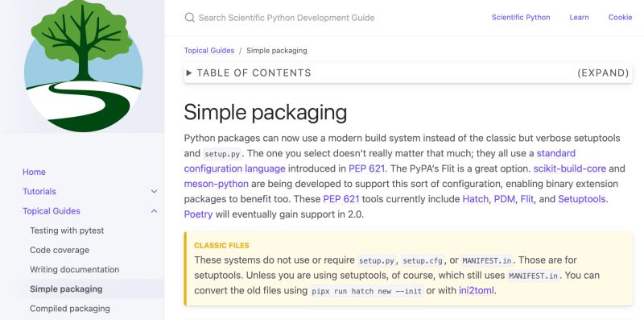This screenshot has height=320, width=644.
Task: Select Compiled packaging page
Action: tap(70, 309)
